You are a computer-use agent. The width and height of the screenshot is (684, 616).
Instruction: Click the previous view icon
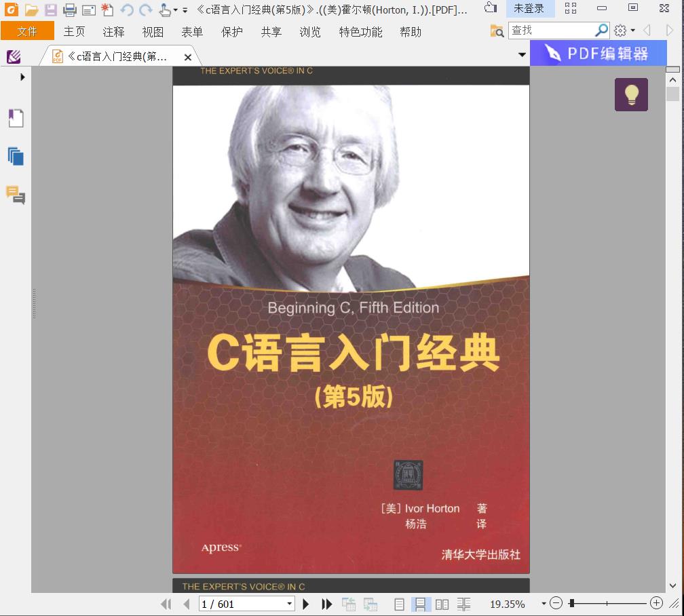coord(349,604)
